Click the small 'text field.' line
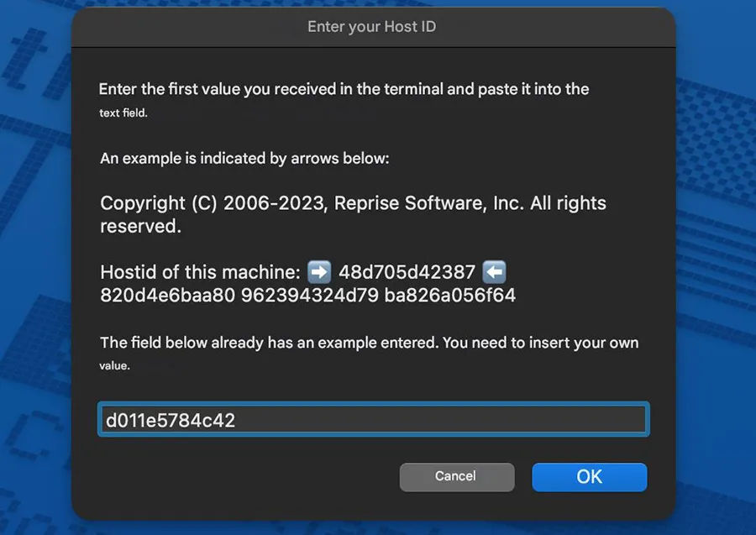756x535 pixels. coord(123,113)
